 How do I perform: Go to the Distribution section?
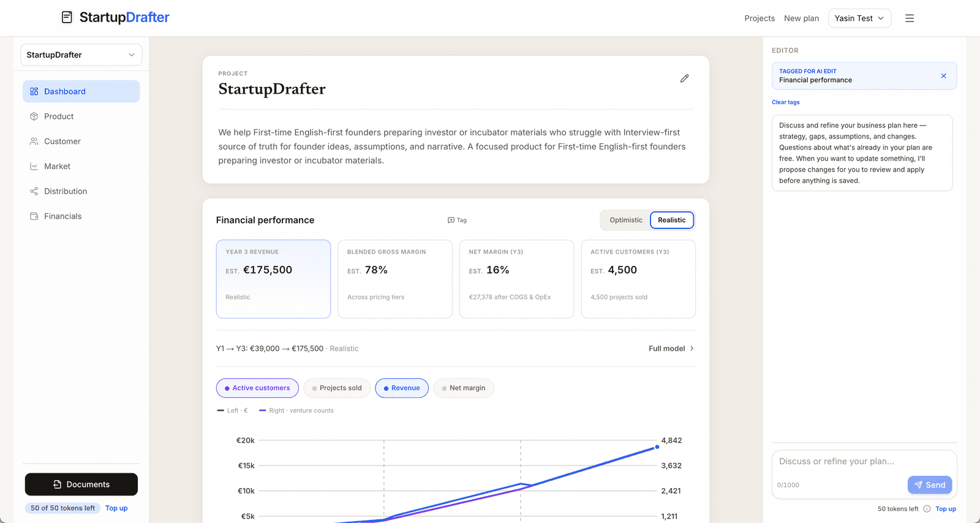click(81, 191)
